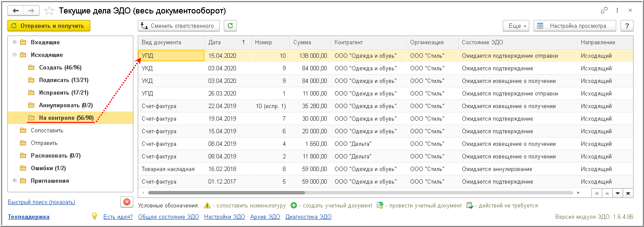This screenshot has height=227, width=644.
Task: Click the back navigation arrow
Action: click(16, 10)
